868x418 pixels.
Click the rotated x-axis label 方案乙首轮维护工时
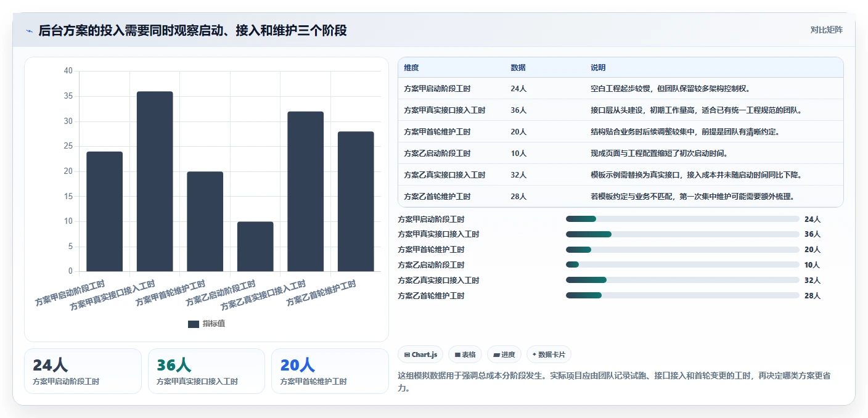click(x=322, y=294)
